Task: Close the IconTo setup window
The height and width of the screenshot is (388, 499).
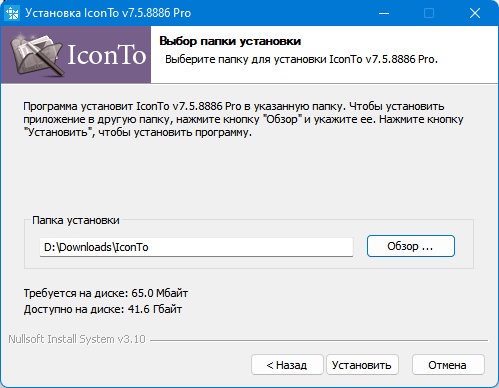Action: (x=475, y=13)
